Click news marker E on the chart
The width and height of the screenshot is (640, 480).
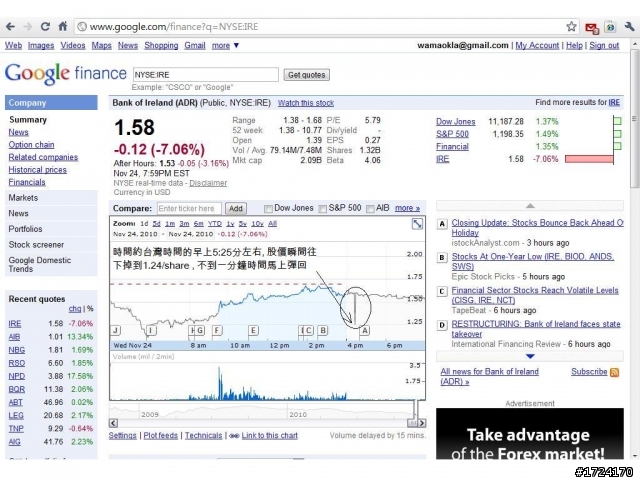253,330
